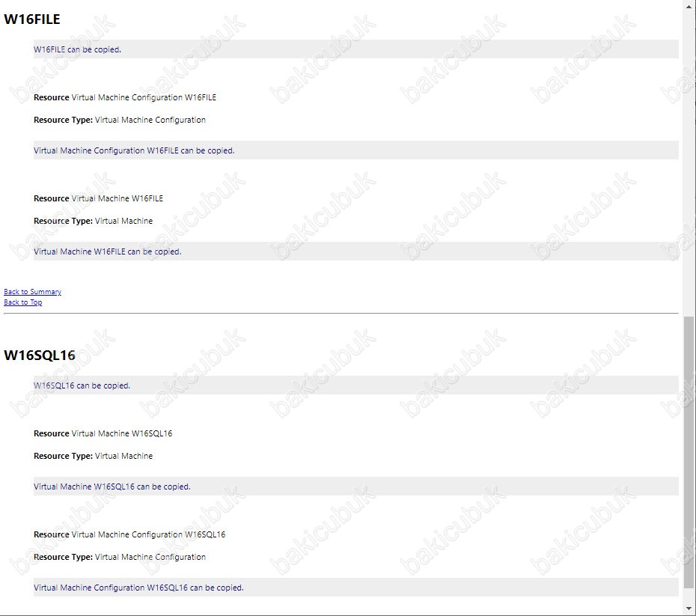Click 'Virtual Machine W16SQL16 can be copied.'
696x616 pixels.
pyautogui.click(x=356, y=487)
